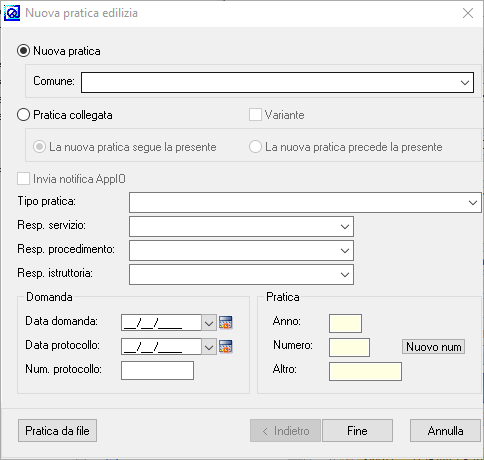This screenshot has height=460, width=484.
Task: Expand the Comune dropdown
Action: click(x=465, y=83)
